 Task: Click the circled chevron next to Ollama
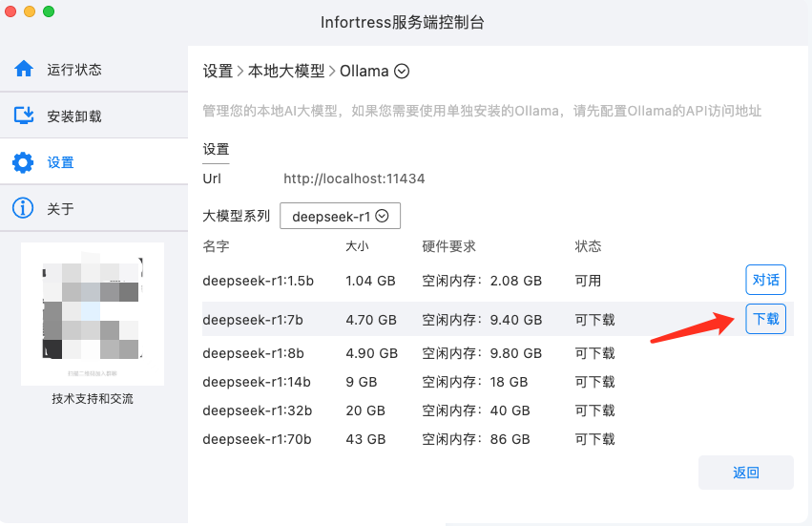click(x=402, y=71)
